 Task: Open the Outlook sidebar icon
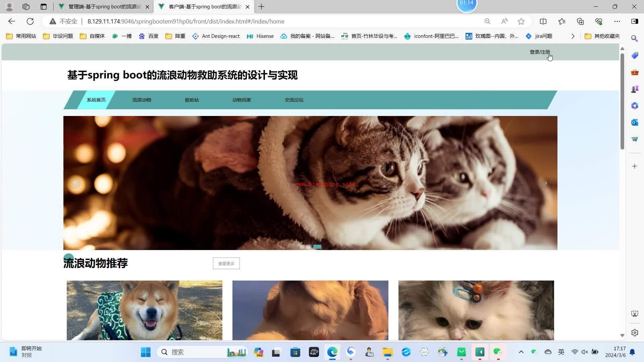coord(634,123)
